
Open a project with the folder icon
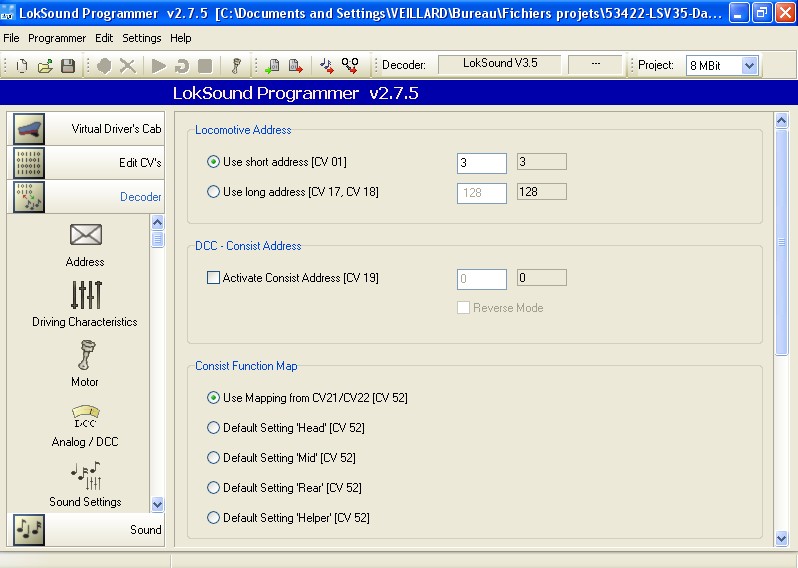coord(45,66)
